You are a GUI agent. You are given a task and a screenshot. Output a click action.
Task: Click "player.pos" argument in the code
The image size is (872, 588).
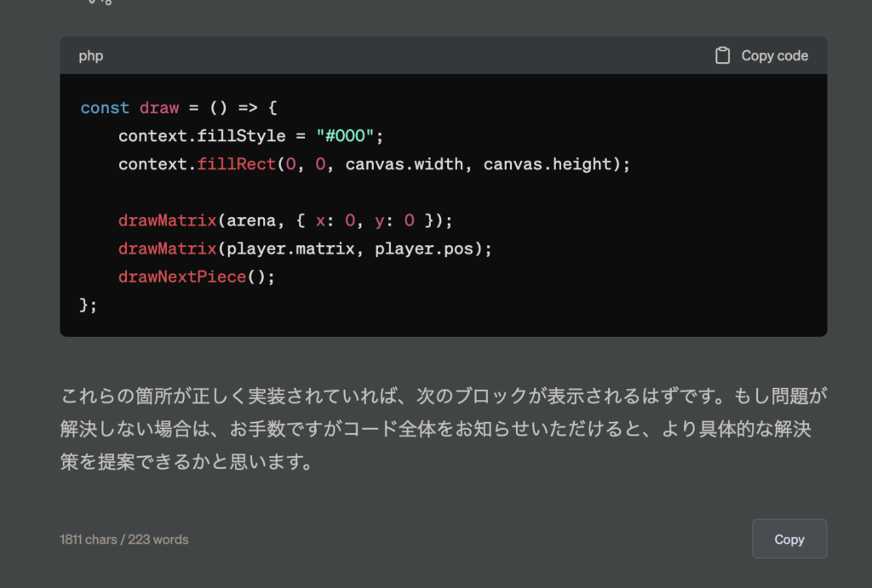tap(428, 248)
